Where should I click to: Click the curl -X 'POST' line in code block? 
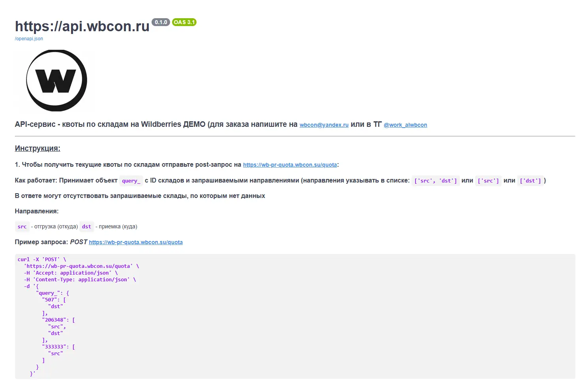tap(42, 260)
